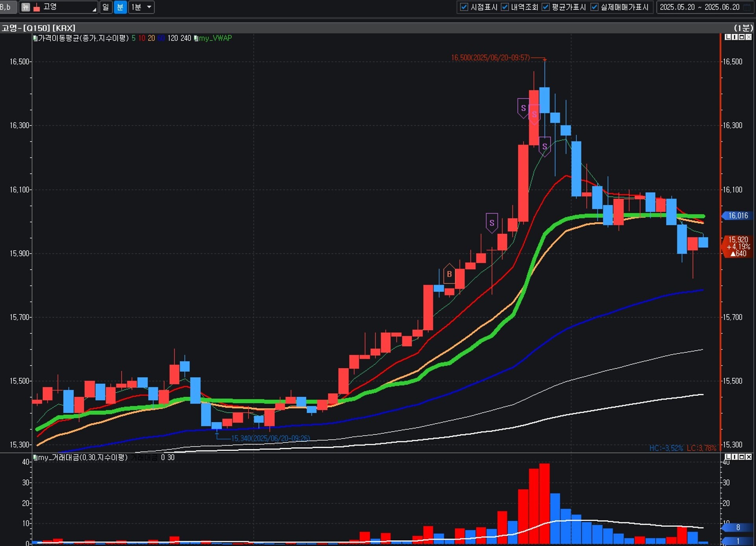756x546 pixels.
Task: Switch to the 일 daily chart tab
Action: point(106,7)
